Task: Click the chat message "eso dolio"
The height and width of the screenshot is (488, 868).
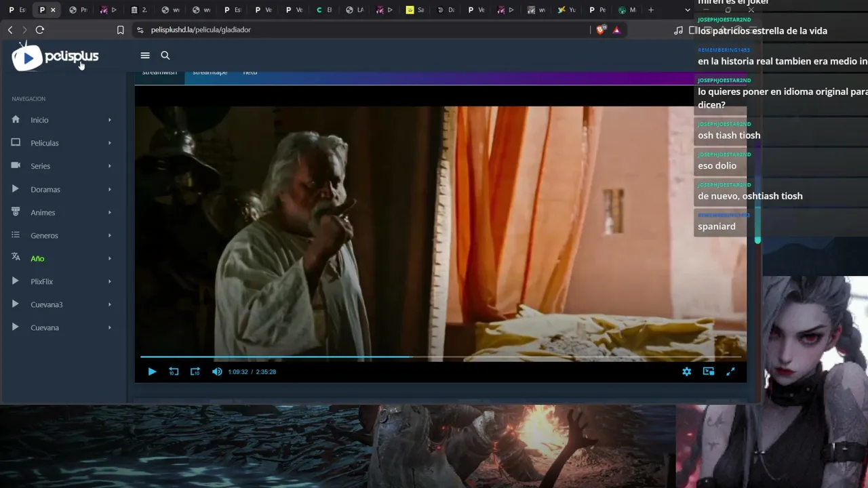Action: click(x=717, y=165)
